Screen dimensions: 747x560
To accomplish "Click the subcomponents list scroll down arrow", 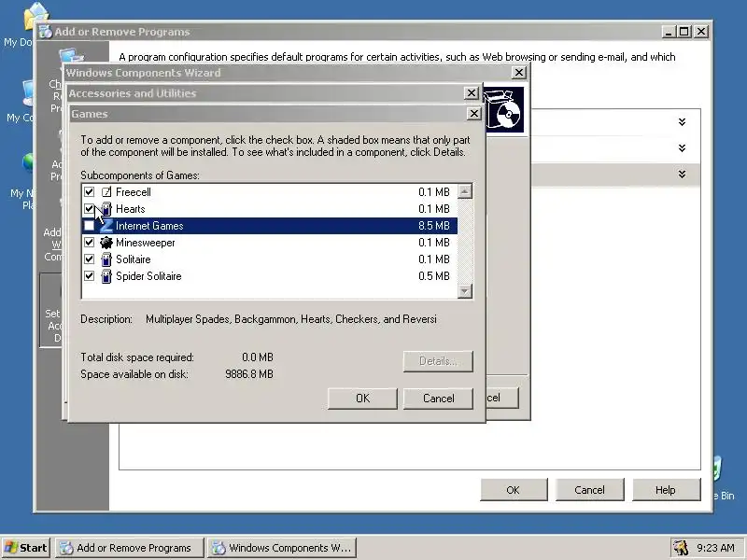I will (x=464, y=291).
